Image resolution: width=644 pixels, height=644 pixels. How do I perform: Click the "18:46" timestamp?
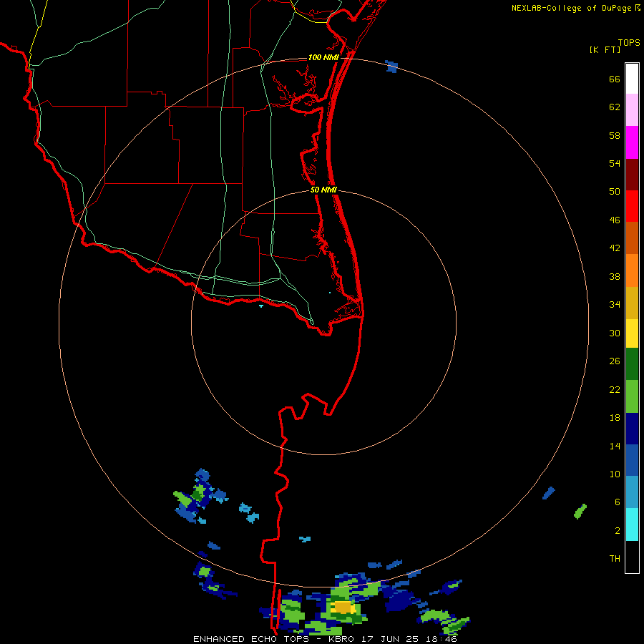(441, 639)
